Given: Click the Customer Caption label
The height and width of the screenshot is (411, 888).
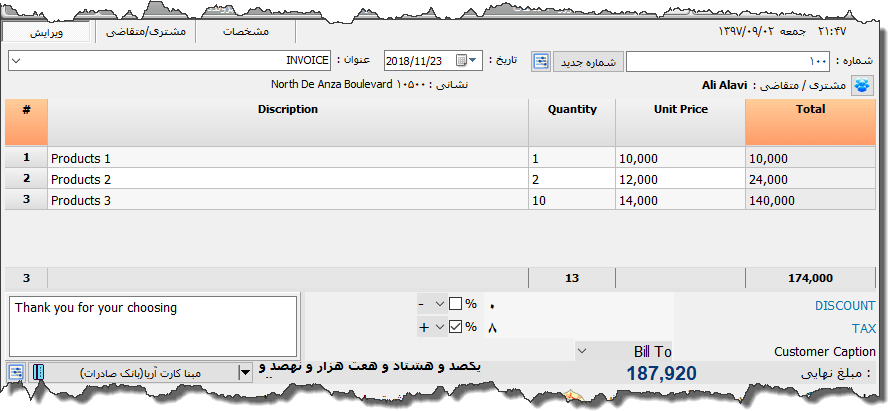Looking at the screenshot, I should tap(825, 352).
